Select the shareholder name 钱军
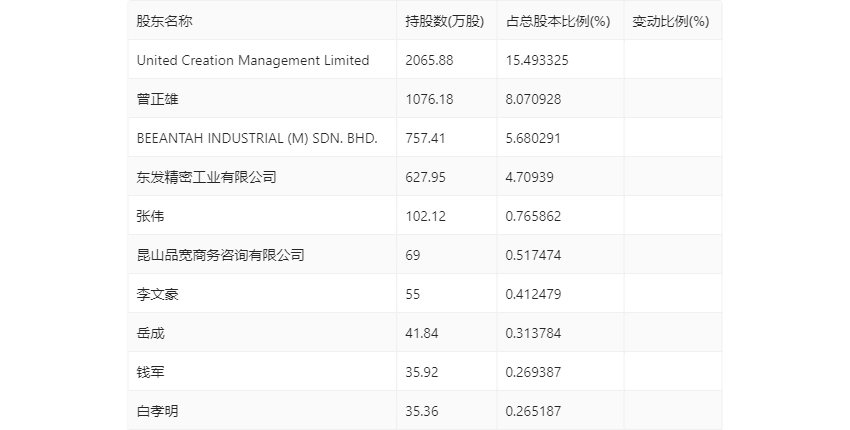 point(150,373)
